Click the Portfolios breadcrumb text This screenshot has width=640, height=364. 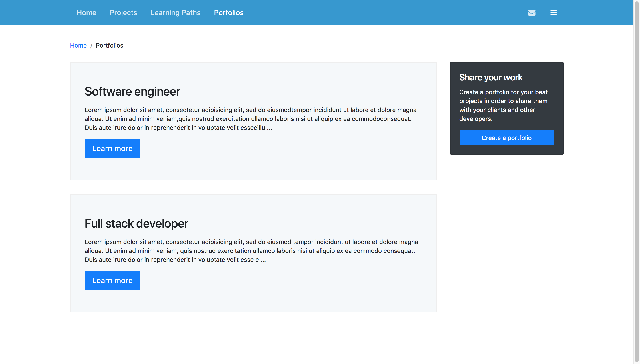[x=110, y=45]
